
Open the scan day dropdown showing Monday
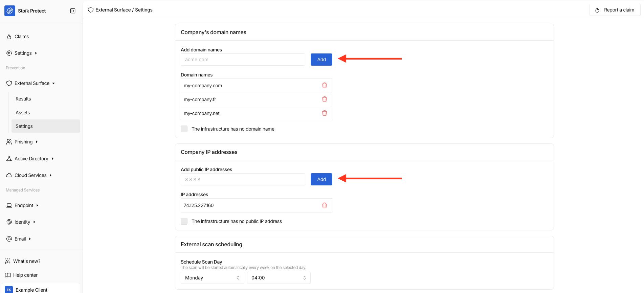(212, 278)
